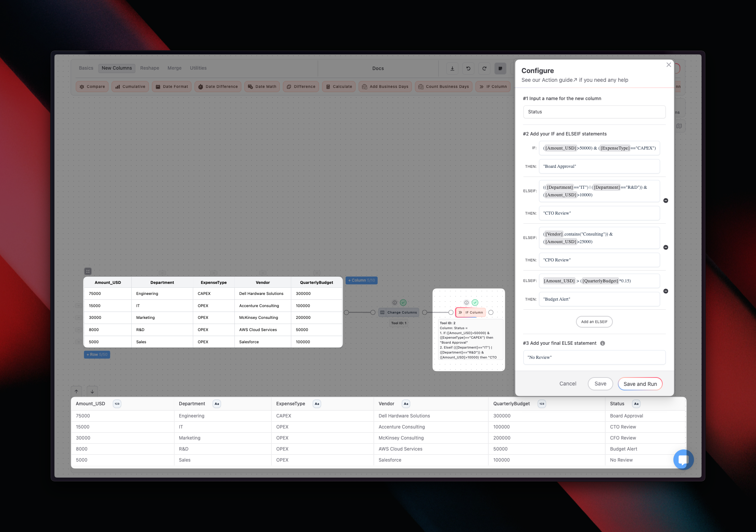Click Vendor text type badge
The image size is (756, 532).
click(x=406, y=404)
